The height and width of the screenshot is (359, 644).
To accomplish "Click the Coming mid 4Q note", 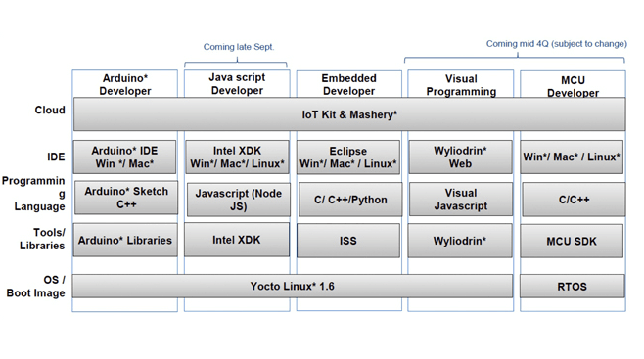I will [557, 43].
